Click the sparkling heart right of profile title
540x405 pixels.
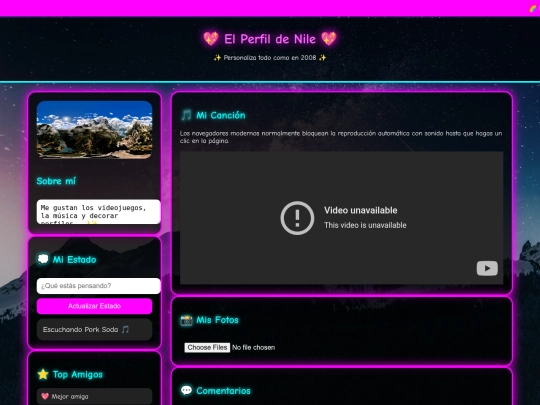329,39
